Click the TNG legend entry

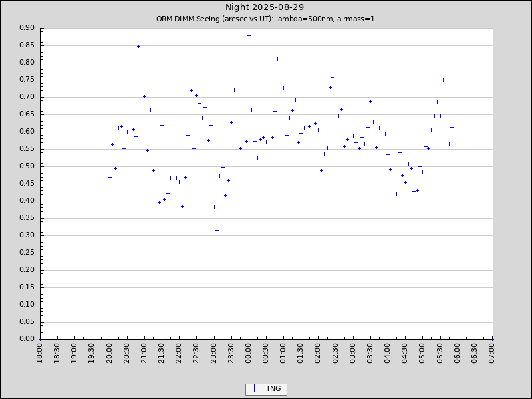(x=266, y=389)
